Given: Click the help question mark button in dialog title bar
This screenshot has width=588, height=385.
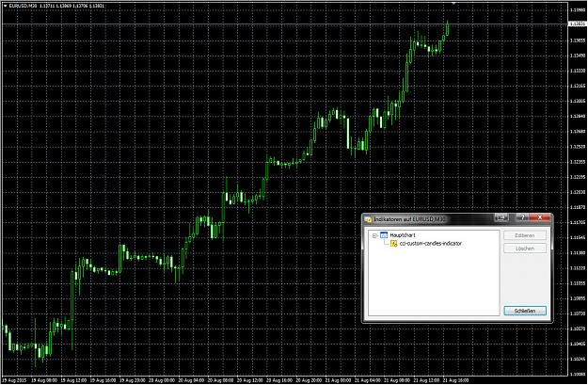Looking at the screenshot, I should [522, 217].
